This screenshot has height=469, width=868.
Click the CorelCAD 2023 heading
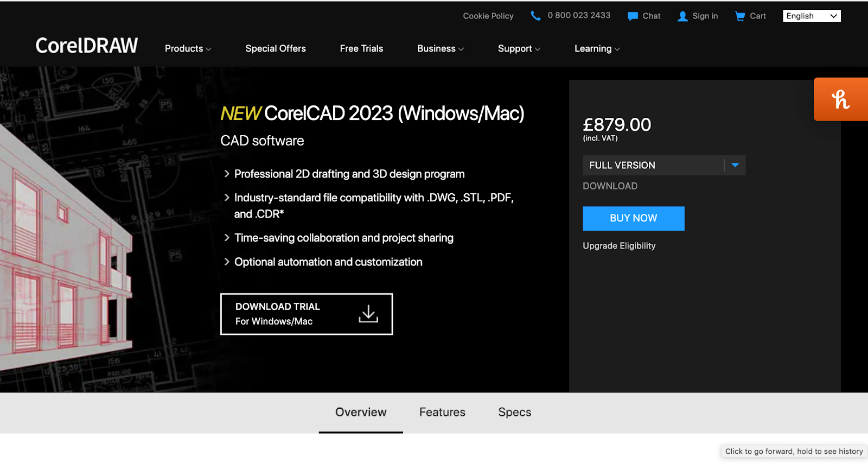click(x=372, y=113)
